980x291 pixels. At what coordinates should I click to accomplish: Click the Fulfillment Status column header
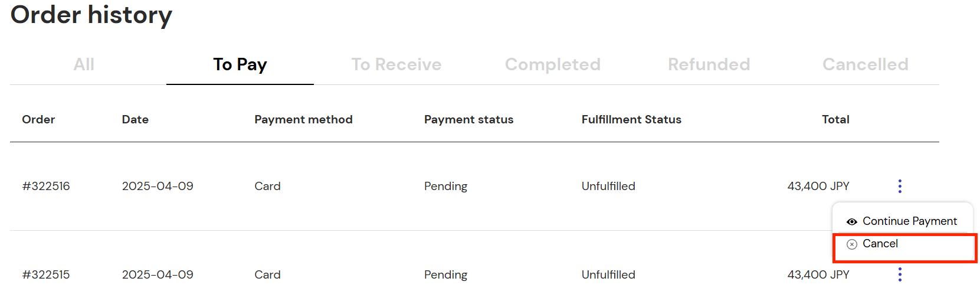tap(631, 119)
